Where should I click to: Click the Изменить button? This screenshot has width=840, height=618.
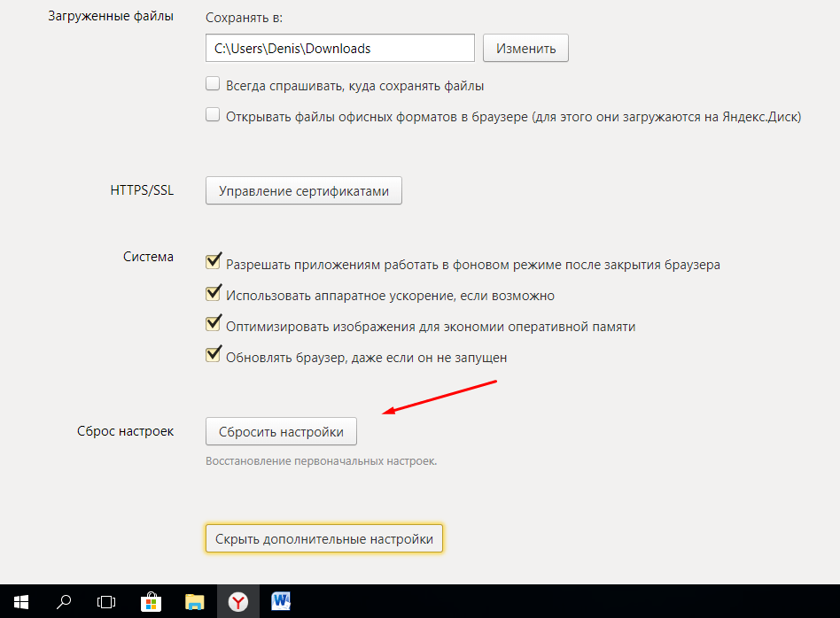pos(525,48)
